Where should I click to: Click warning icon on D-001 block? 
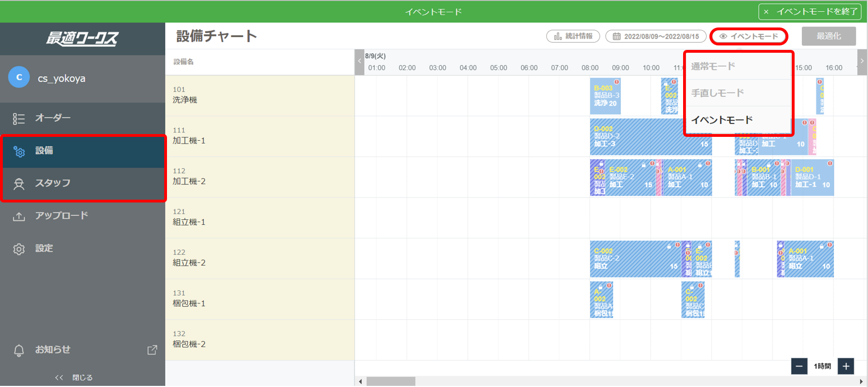click(x=830, y=163)
